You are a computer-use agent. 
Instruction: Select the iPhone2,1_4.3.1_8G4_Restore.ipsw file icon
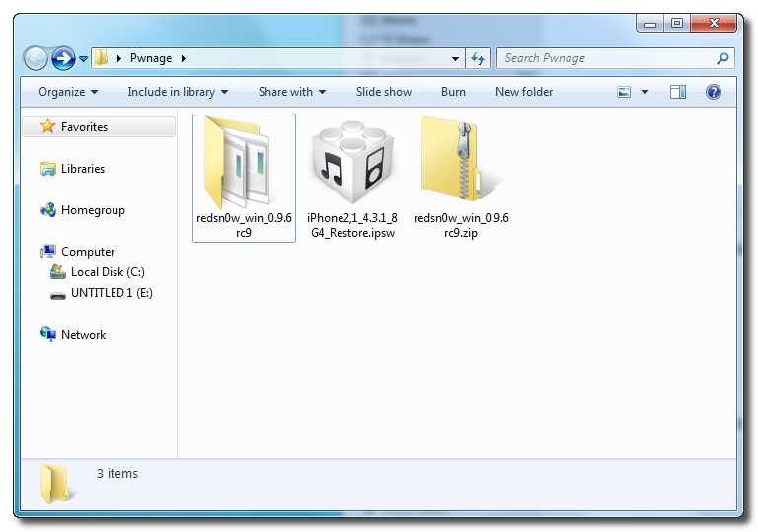click(352, 163)
